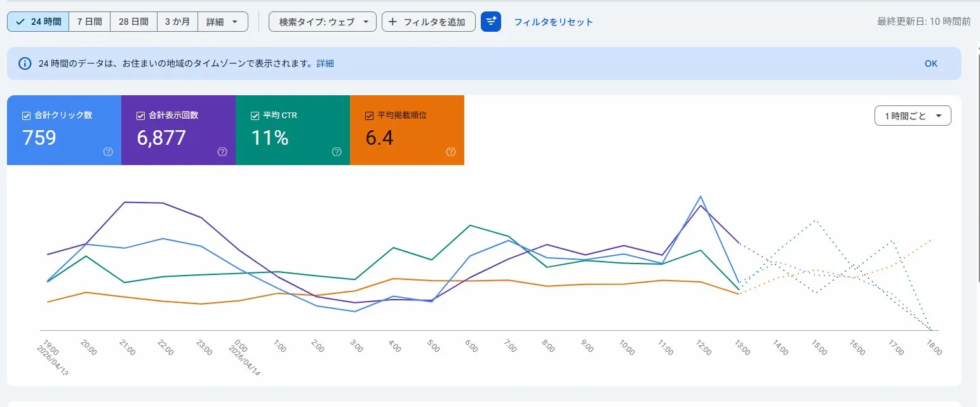The image size is (980, 407).
Task: Toggle the 合計表示回数 checkbox
Action: [141, 116]
